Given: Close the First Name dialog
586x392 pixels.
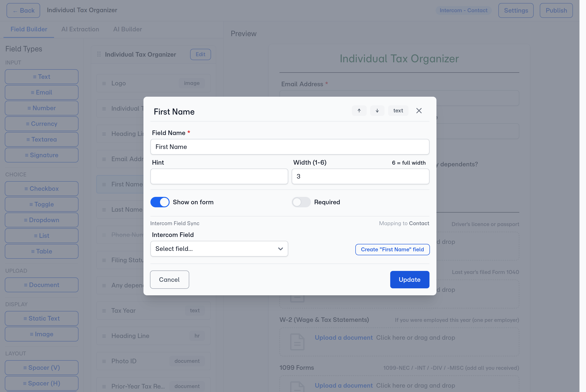Looking at the screenshot, I should coord(419,111).
